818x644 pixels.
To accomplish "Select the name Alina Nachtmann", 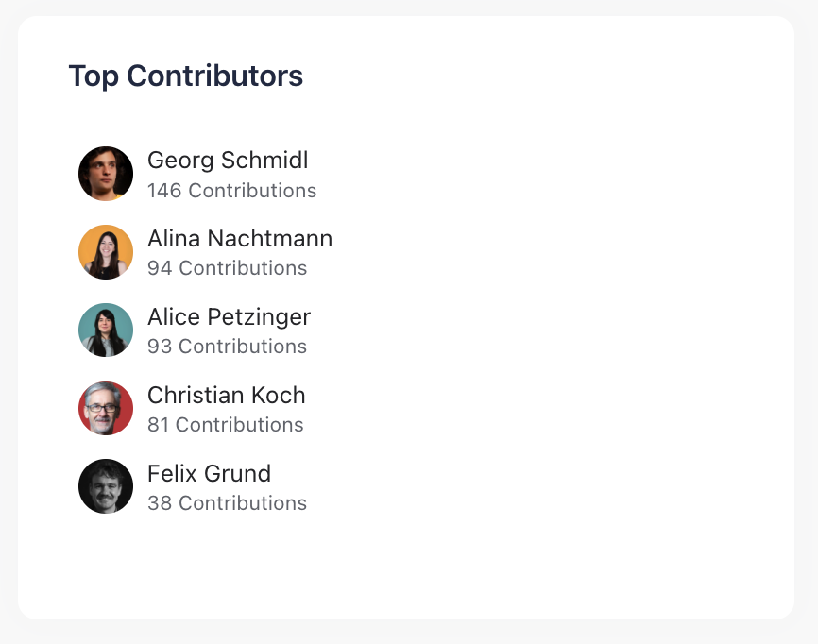I will click(239, 239).
